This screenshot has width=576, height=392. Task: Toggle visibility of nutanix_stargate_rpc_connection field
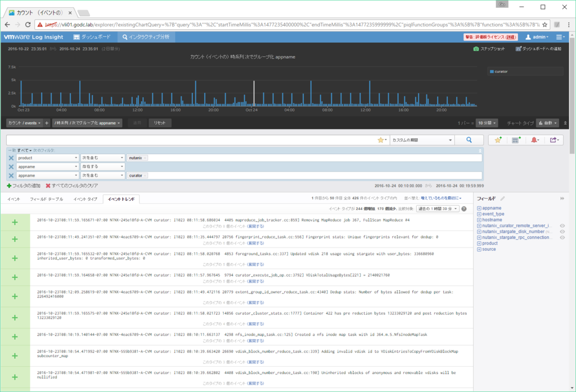[562, 238]
